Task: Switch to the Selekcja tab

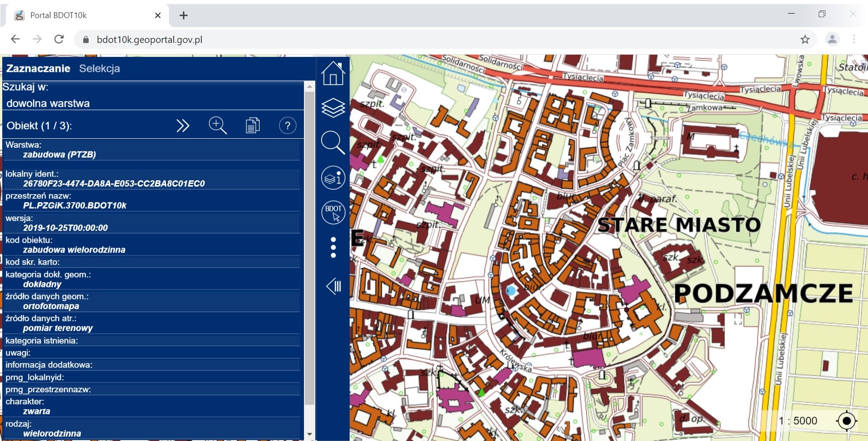Action: (100, 69)
